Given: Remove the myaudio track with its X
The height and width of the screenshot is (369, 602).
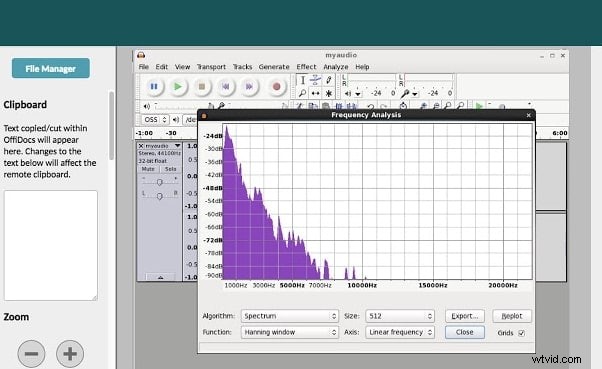Looking at the screenshot, I should [x=141, y=146].
